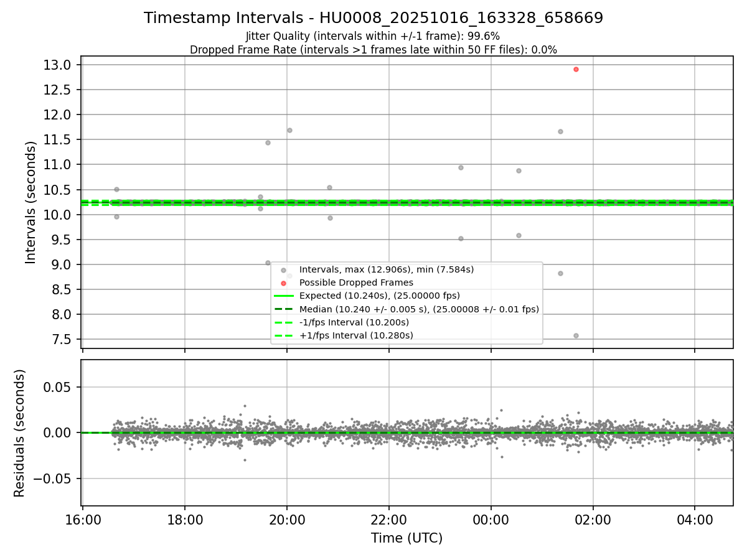Select legend entry Expected (10.240s), (25.00000 fps)
The height and width of the screenshot is (560, 747).
coord(380,296)
